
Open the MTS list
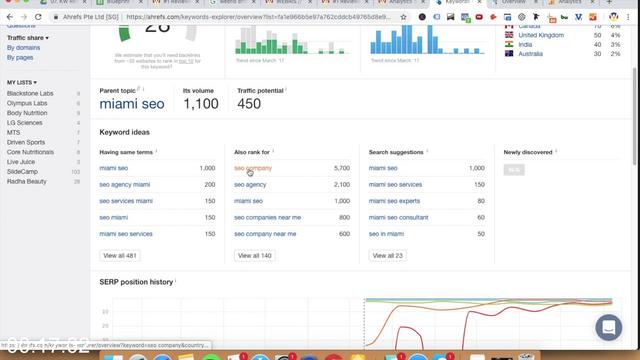(13, 133)
